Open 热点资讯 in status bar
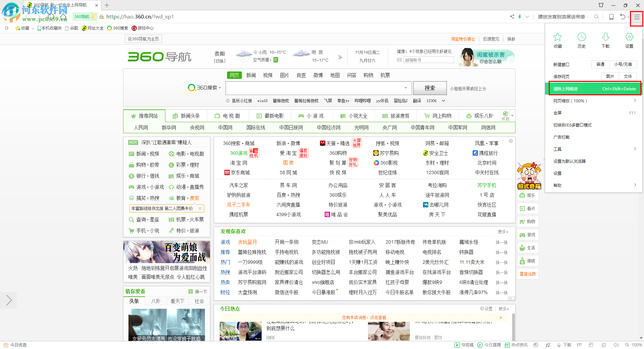The height and width of the screenshot is (349, 644). (516, 345)
